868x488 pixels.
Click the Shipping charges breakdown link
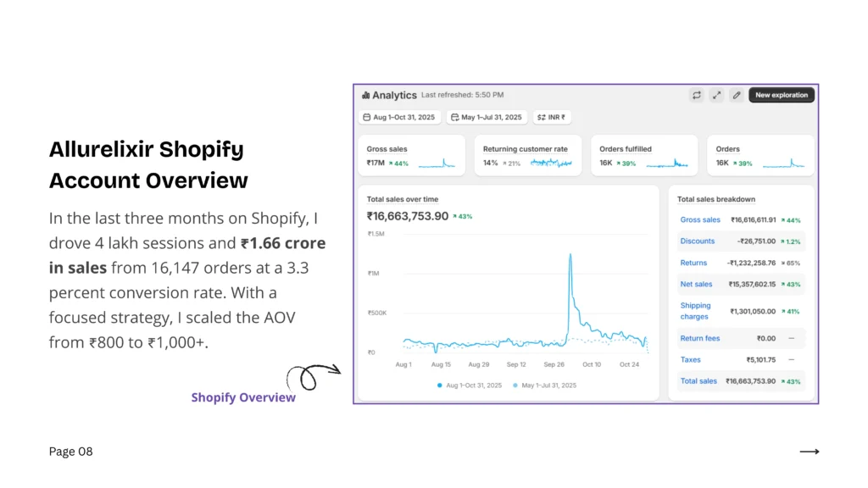[x=695, y=311]
